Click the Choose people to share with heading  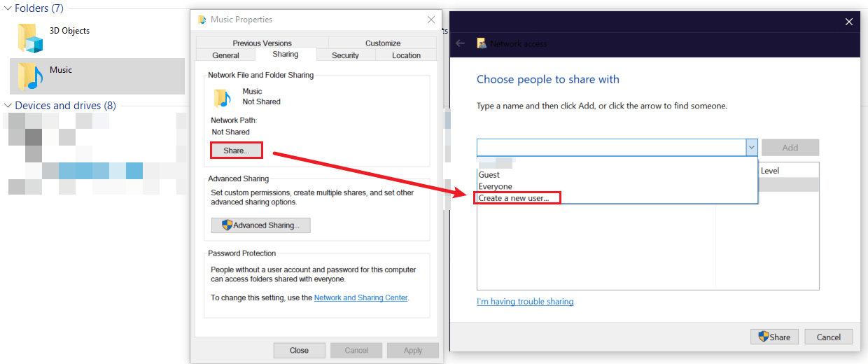coord(548,79)
